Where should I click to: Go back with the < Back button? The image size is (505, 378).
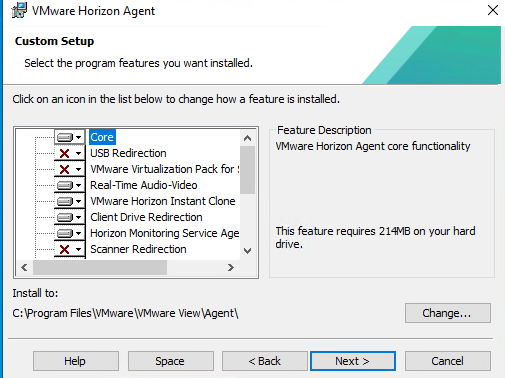point(265,361)
